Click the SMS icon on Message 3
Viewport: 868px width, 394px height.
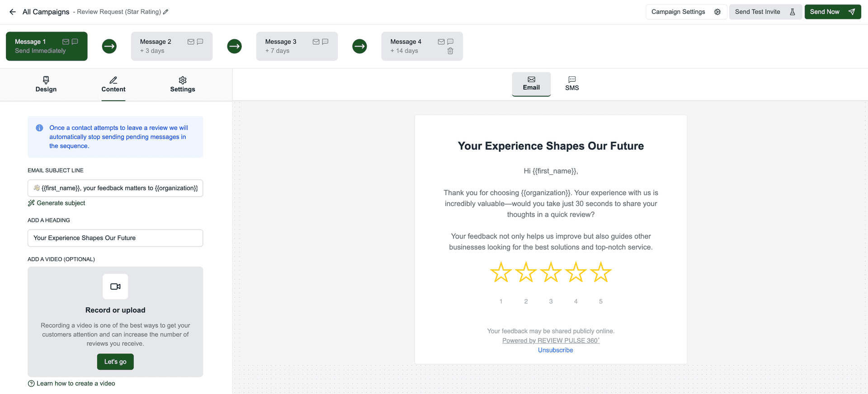click(325, 42)
